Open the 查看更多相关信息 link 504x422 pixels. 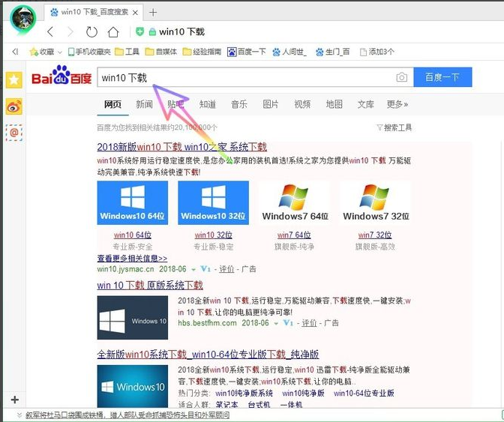click(132, 258)
